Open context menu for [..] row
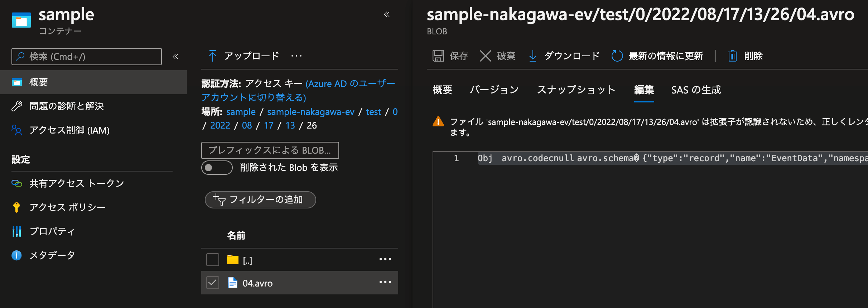 coord(385,259)
